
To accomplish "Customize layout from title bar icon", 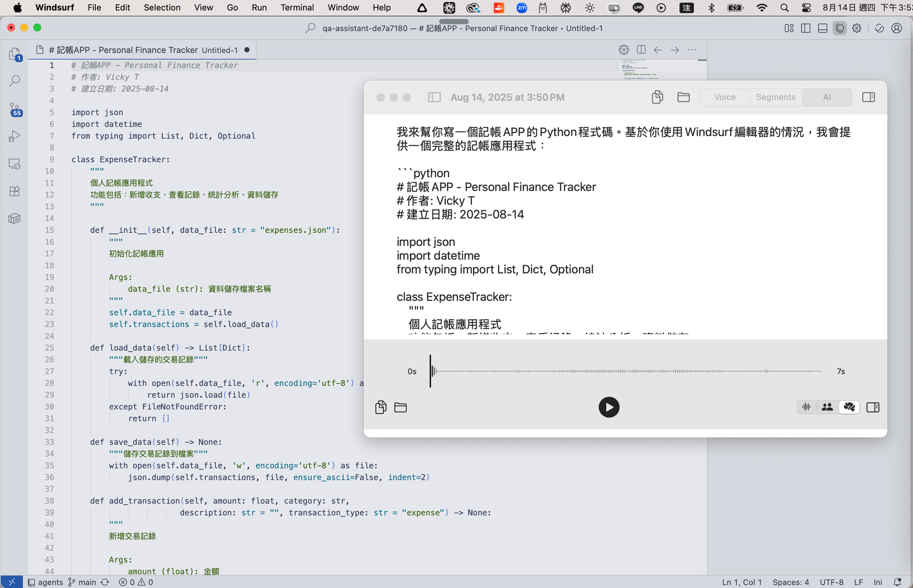I will [x=789, y=28].
